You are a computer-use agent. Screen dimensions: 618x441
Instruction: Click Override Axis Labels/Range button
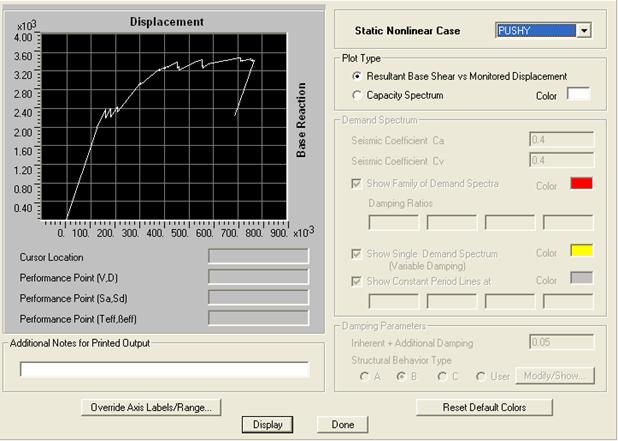click(152, 407)
